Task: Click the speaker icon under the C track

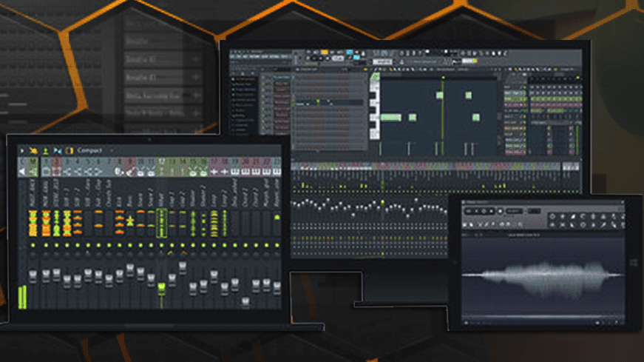Action: (22, 172)
